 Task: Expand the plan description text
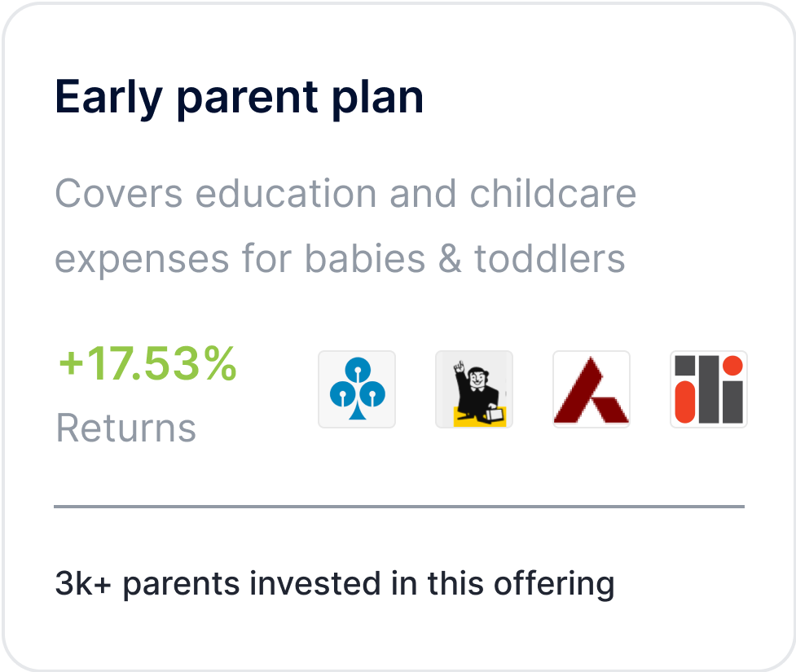[x=345, y=226]
